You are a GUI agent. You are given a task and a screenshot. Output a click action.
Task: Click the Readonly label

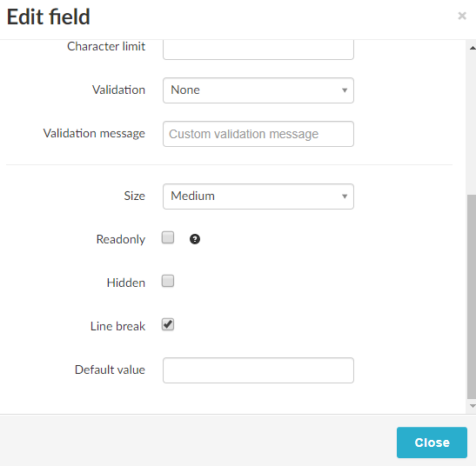(120, 239)
